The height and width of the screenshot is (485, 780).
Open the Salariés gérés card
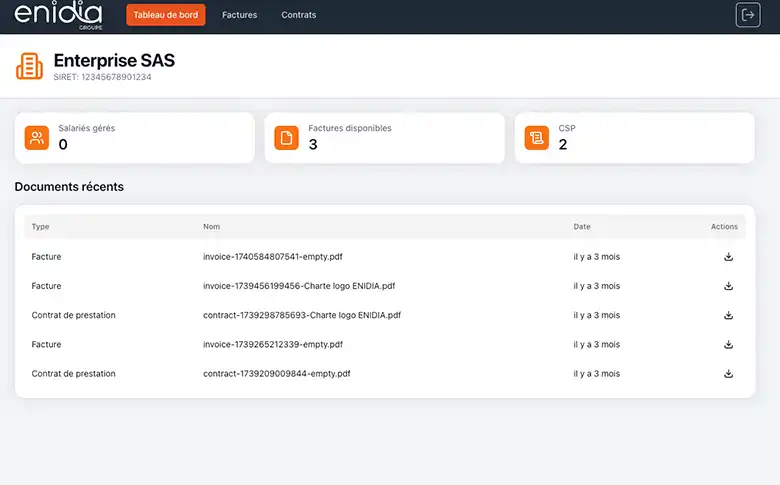pyautogui.click(x=134, y=138)
